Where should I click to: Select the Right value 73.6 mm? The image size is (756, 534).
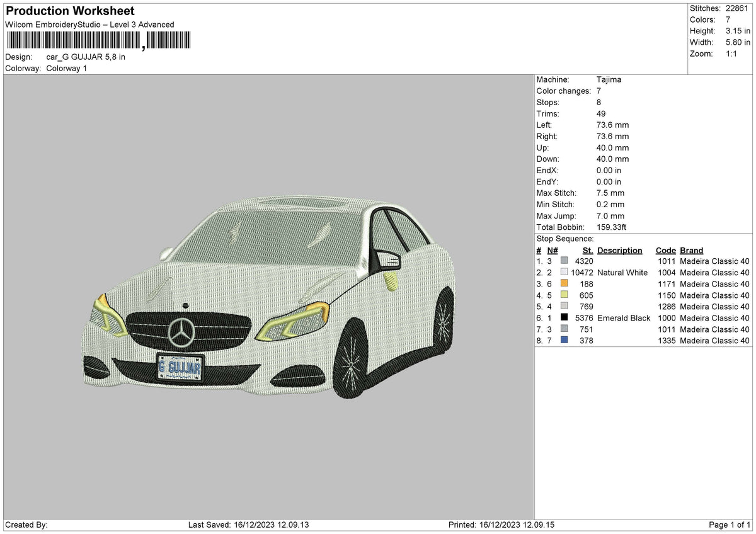click(x=612, y=137)
